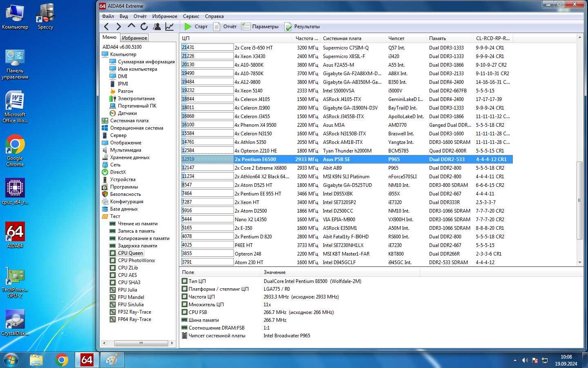Open Результаты toolbar button
588x368 pixels.
302,27
